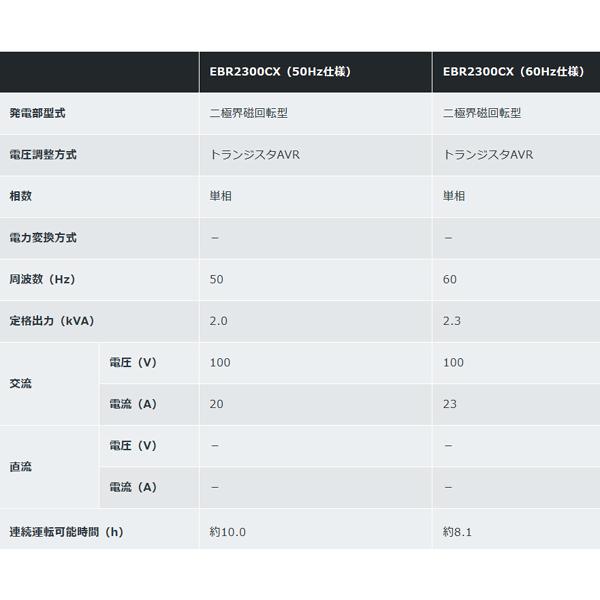
Task: Click the 電力変換方式 row label
Action: 42,238
